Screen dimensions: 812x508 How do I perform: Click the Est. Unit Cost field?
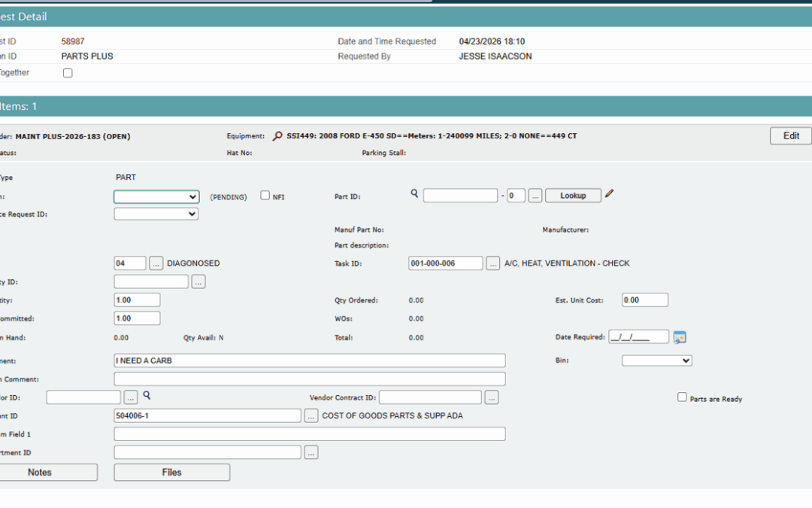pos(645,300)
